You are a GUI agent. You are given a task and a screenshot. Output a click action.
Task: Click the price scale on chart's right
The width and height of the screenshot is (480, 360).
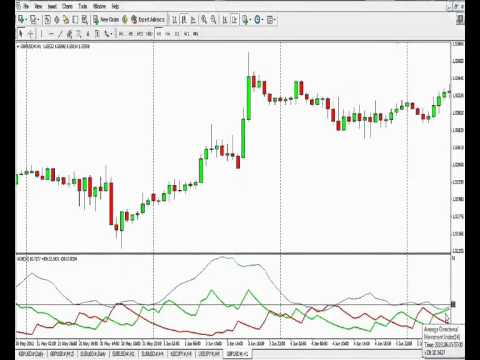pyautogui.click(x=457, y=147)
